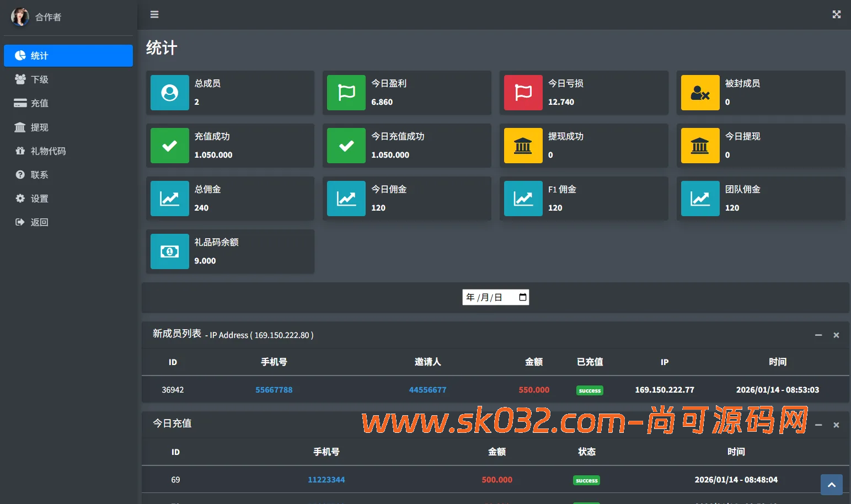Toggle the hamburger sidebar menu
Screen dimensions: 851x504
pos(154,14)
